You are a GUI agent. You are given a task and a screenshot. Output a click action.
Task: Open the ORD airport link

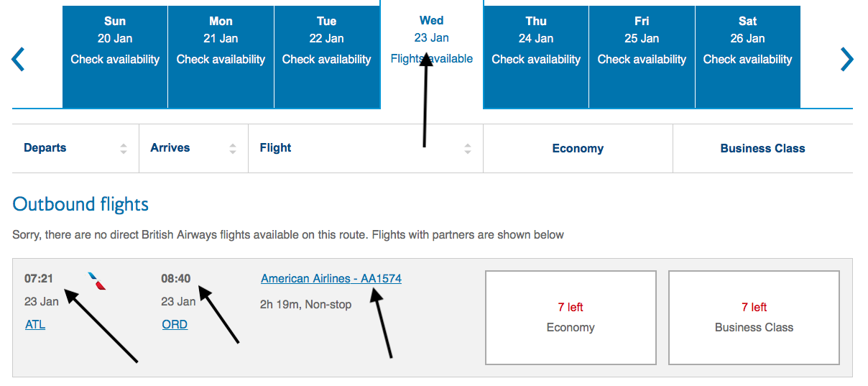[x=175, y=324]
